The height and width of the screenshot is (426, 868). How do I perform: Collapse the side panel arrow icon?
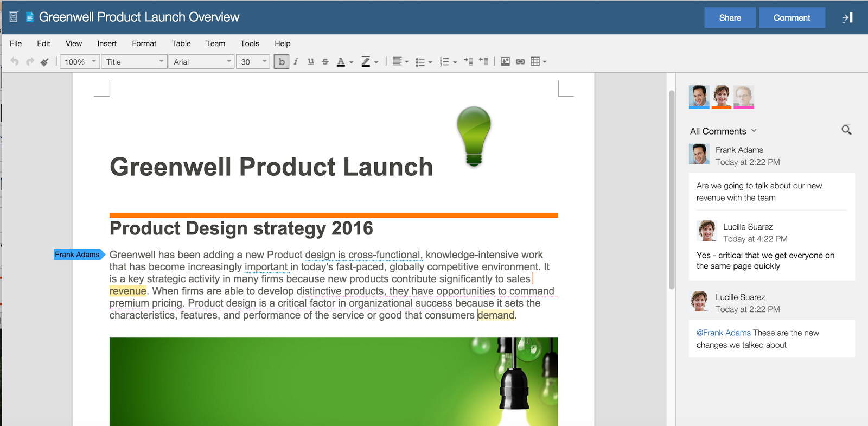click(847, 17)
